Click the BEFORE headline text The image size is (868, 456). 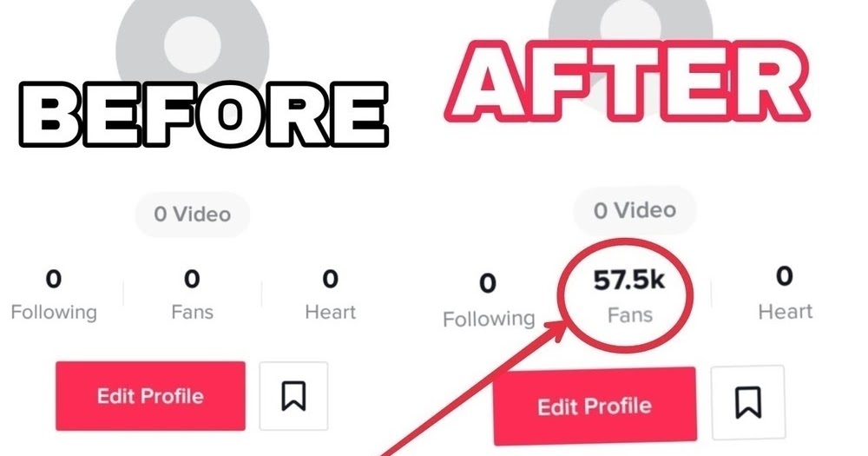tap(204, 114)
